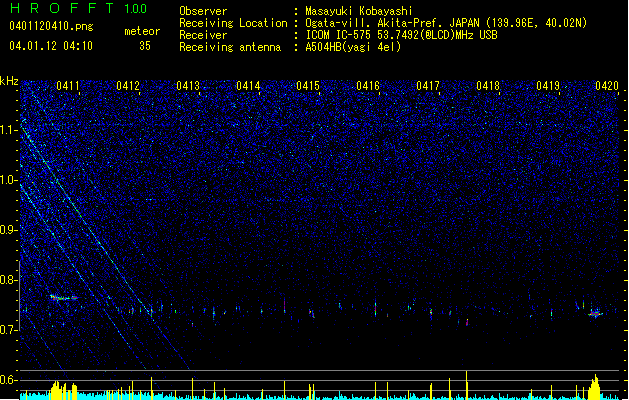This screenshot has height=400, width=629.
Task: Click the 'meteor' label
Action: point(142,31)
